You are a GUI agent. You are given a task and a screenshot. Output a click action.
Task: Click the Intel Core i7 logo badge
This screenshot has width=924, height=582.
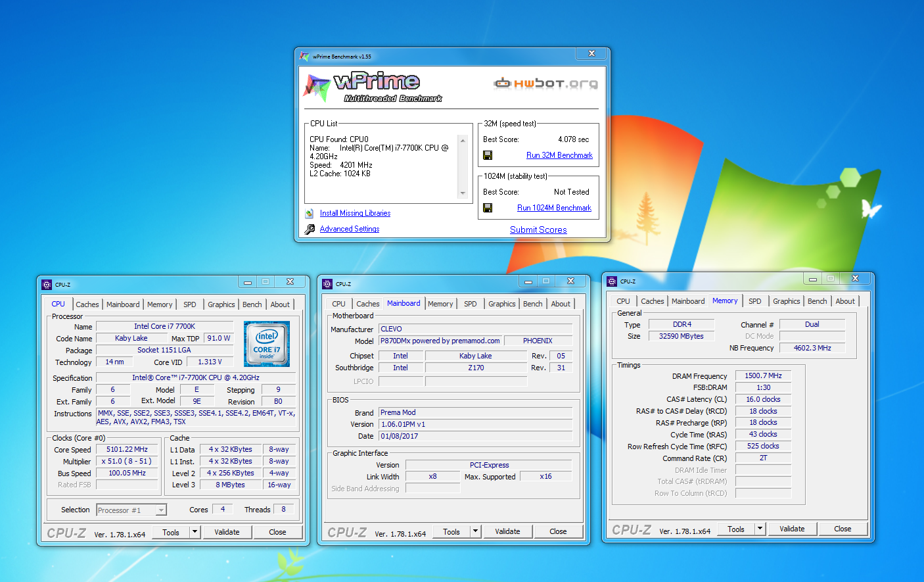pos(267,344)
